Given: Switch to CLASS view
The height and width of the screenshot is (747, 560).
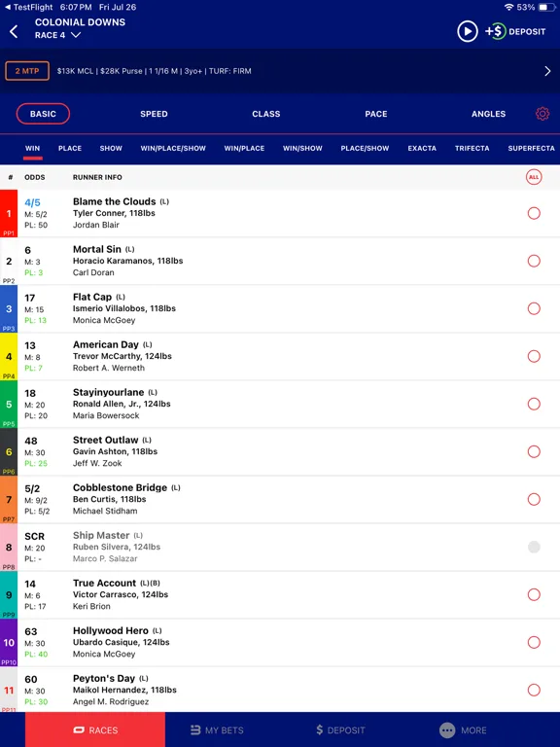Looking at the screenshot, I should [x=266, y=114].
